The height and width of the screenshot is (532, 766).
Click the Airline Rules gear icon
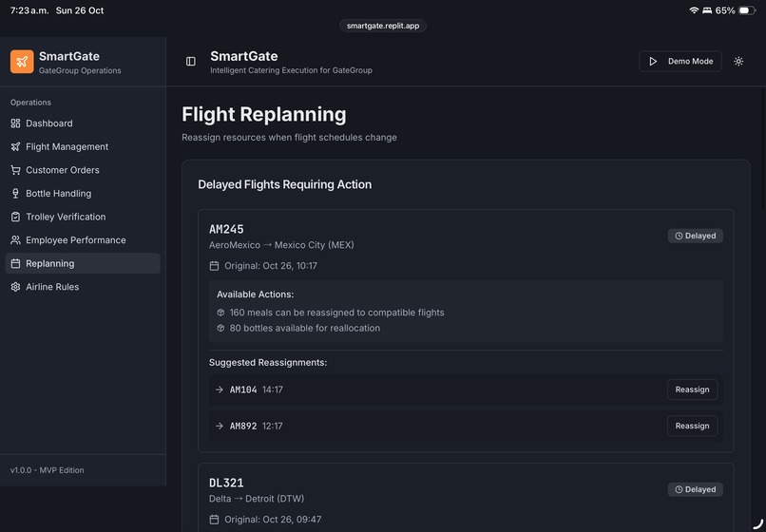click(15, 287)
